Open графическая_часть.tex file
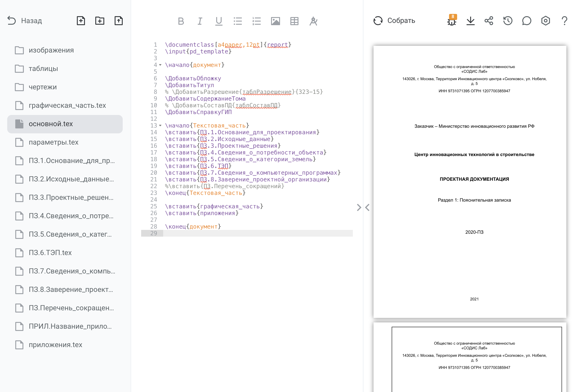The image size is (574, 392). (x=65, y=106)
